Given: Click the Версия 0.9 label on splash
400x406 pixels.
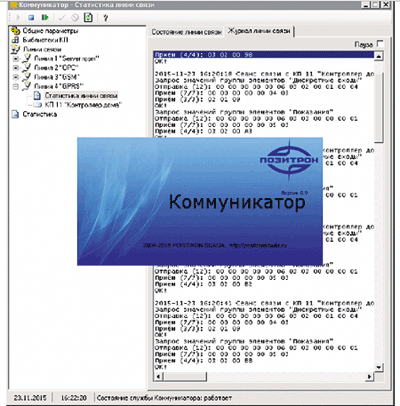Looking at the screenshot, I should [294, 193].
